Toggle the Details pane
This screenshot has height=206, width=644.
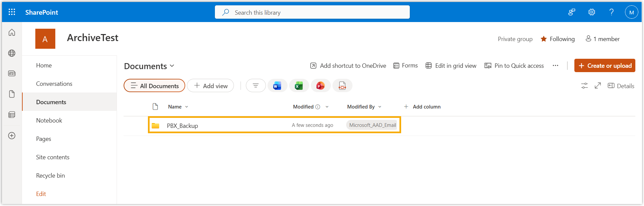pyautogui.click(x=621, y=86)
